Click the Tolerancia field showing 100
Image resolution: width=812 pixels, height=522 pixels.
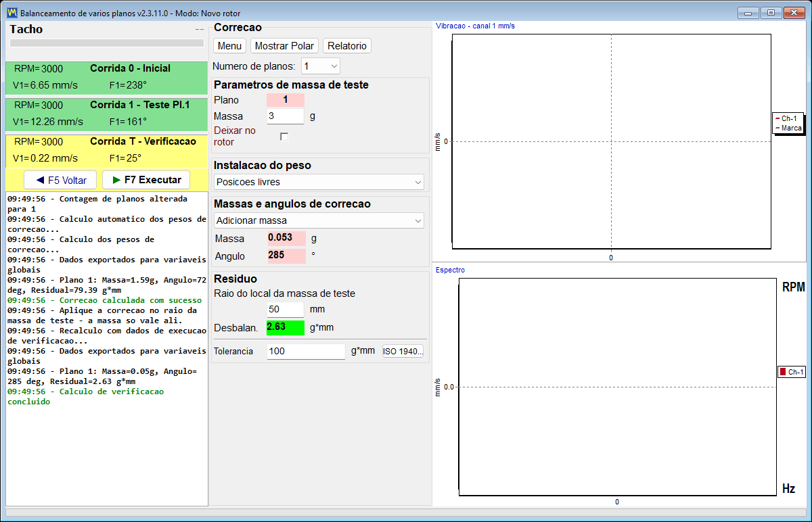click(x=306, y=352)
